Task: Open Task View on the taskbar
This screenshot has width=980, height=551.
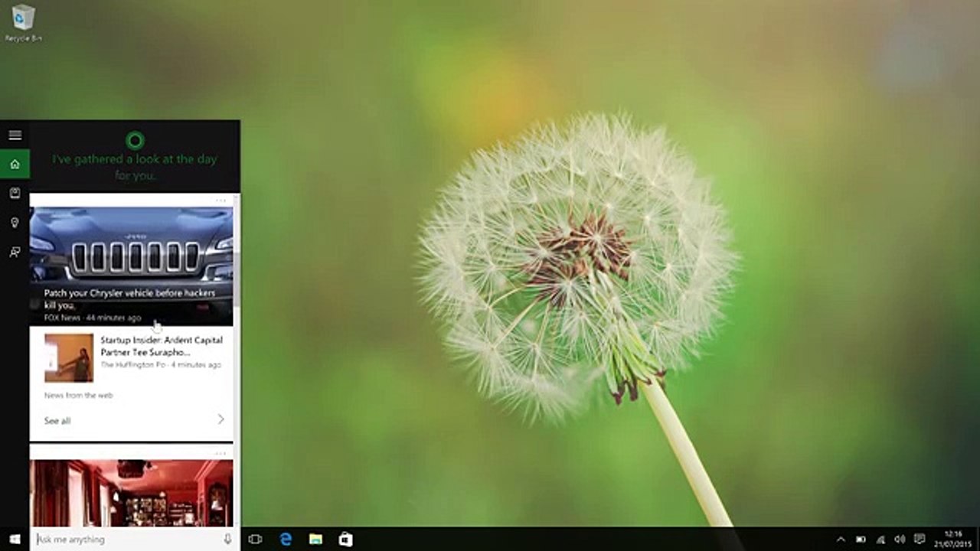Action: [x=256, y=539]
